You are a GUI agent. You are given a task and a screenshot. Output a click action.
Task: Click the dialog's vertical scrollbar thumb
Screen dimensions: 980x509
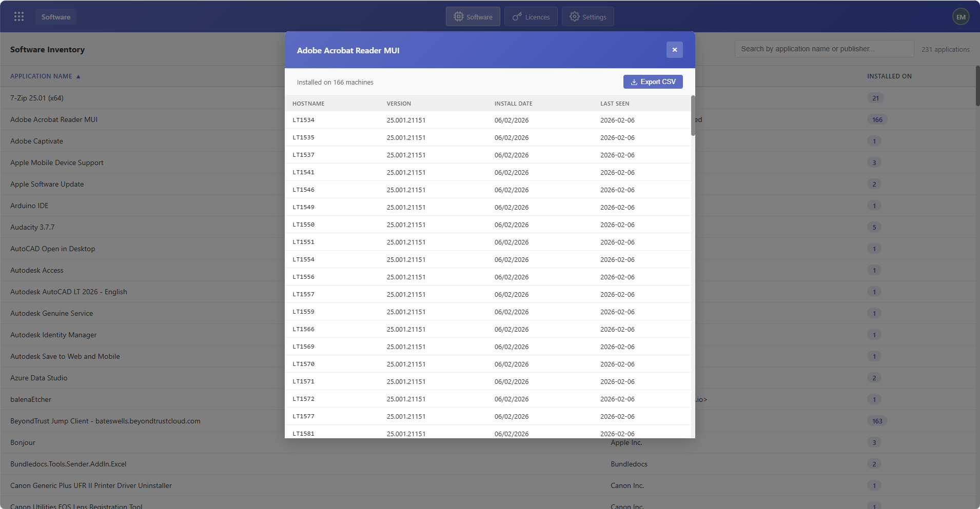pyautogui.click(x=693, y=115)
